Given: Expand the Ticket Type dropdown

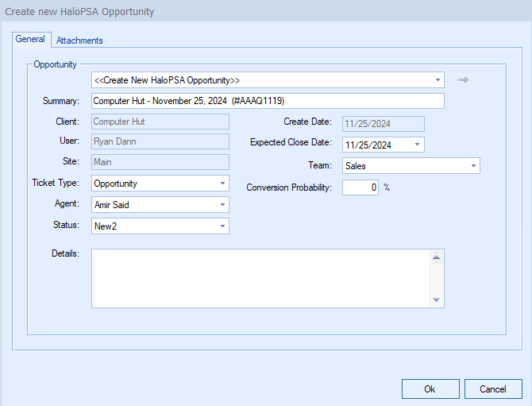Looking at the screenshot, I should pos(222,184).
